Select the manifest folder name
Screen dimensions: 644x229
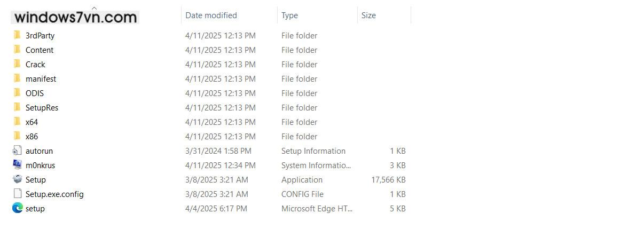pos(41,79)
